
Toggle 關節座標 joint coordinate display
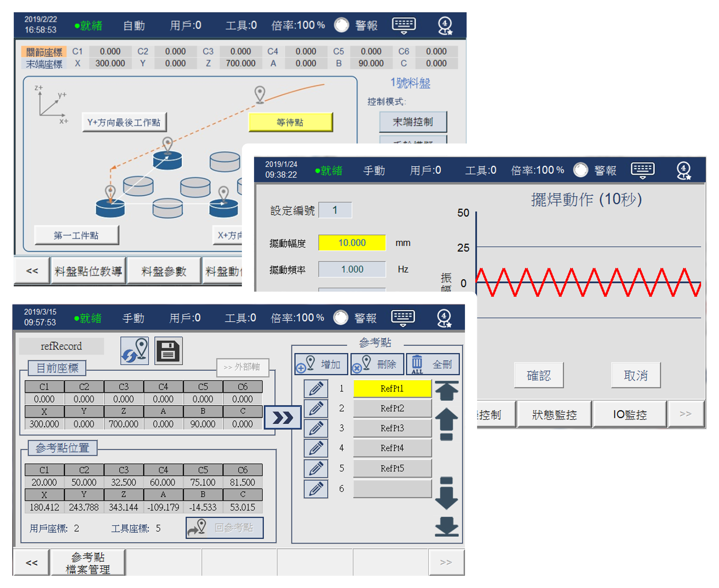[44, 52]
